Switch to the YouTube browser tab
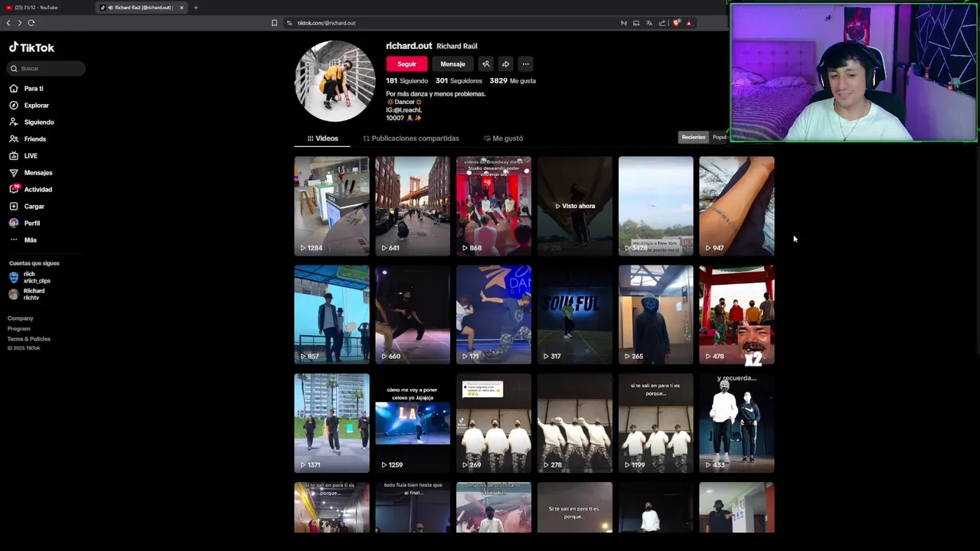This screenshot has height=551, width=980. [46, 8]
